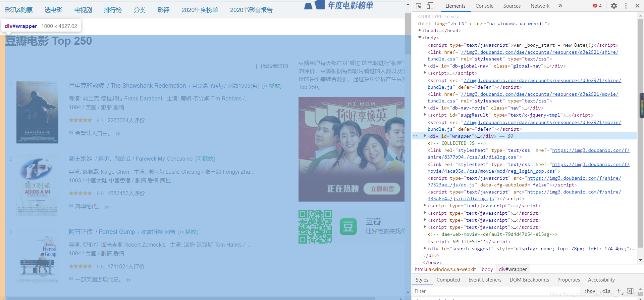Image resolution: width=644 pixels, height=300 pixels.
Task: Show more DevTools tabs chevron
Action: (560, 6)
